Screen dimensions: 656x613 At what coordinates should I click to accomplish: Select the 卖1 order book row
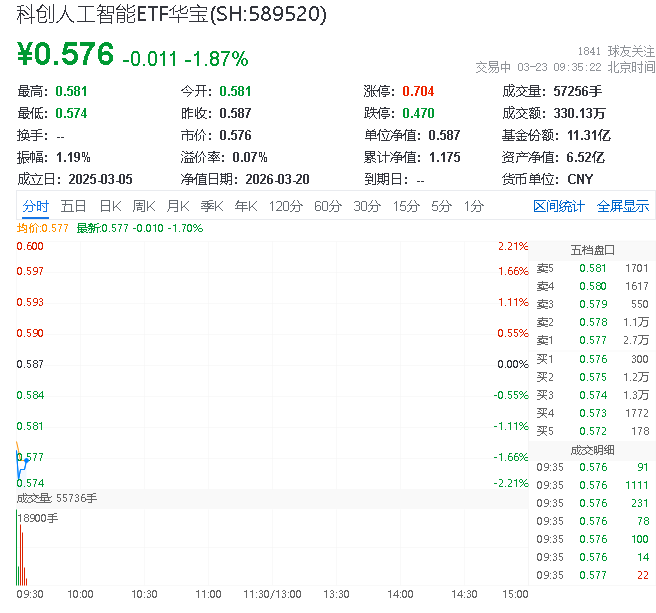[x=592, y=341]
